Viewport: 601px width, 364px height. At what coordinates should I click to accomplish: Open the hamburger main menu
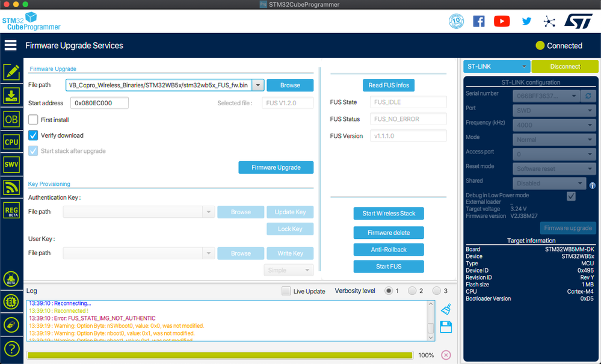tap(11, 45)
